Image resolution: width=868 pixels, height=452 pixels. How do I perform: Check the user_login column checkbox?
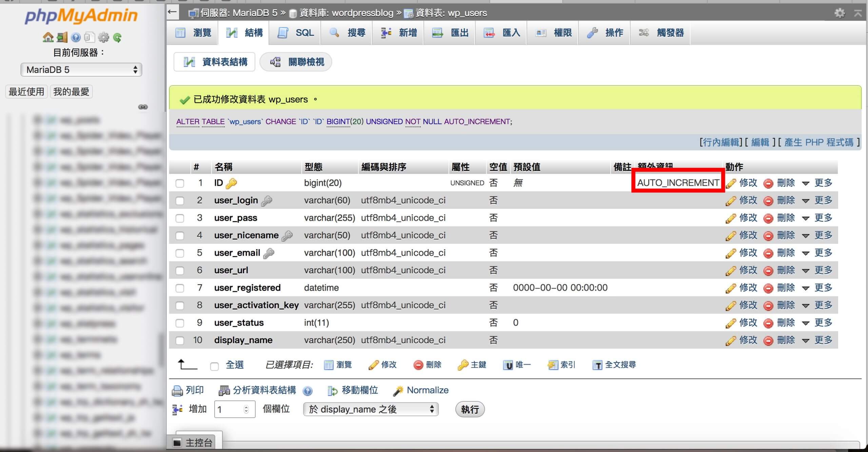[x=180, y=201]
